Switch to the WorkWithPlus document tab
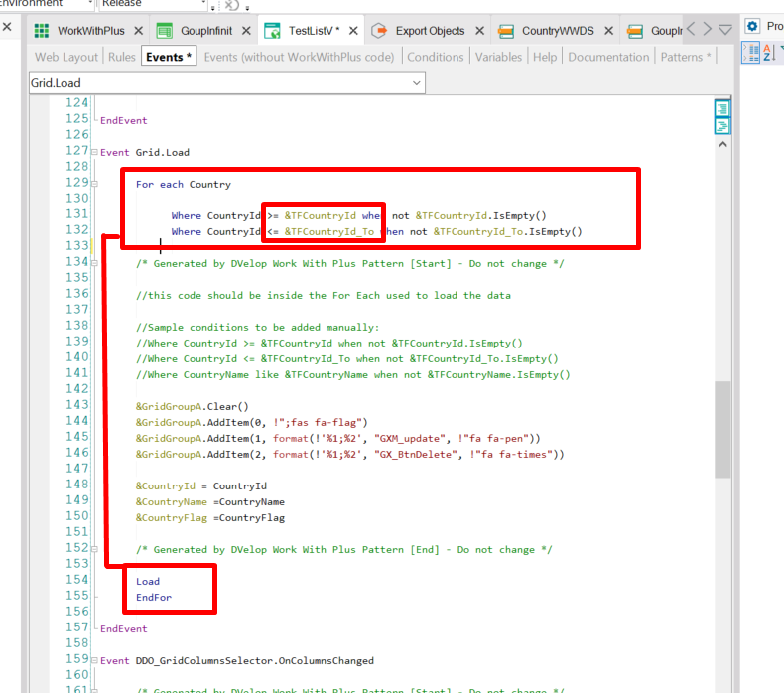 [90, 31]
